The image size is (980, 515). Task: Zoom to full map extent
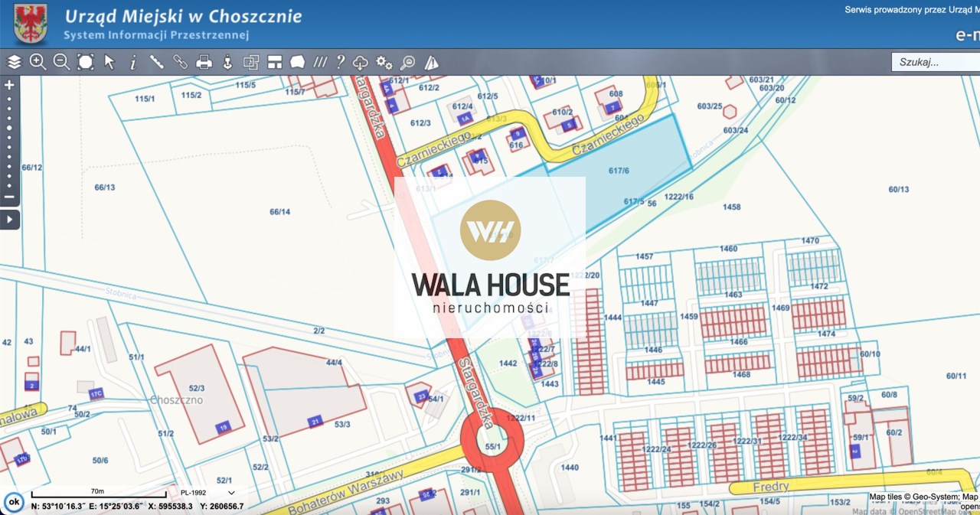tap(86, 62)
